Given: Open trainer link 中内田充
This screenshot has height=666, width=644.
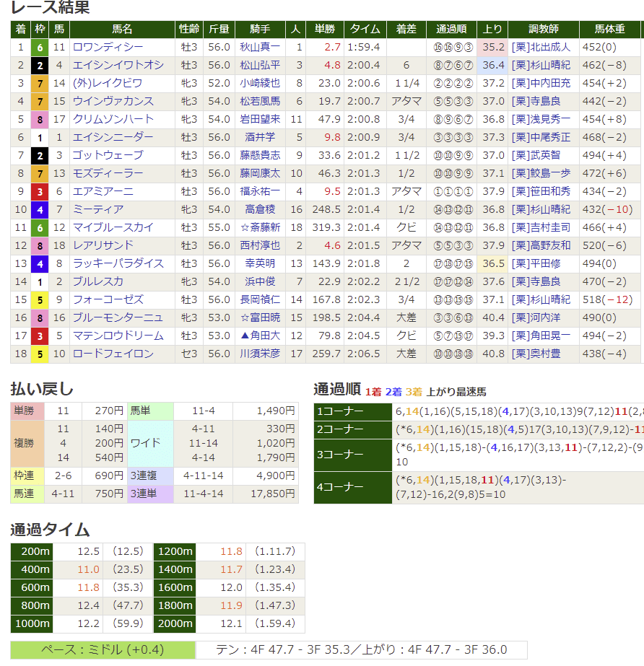Looking at the screenshot, I should 550,83.
